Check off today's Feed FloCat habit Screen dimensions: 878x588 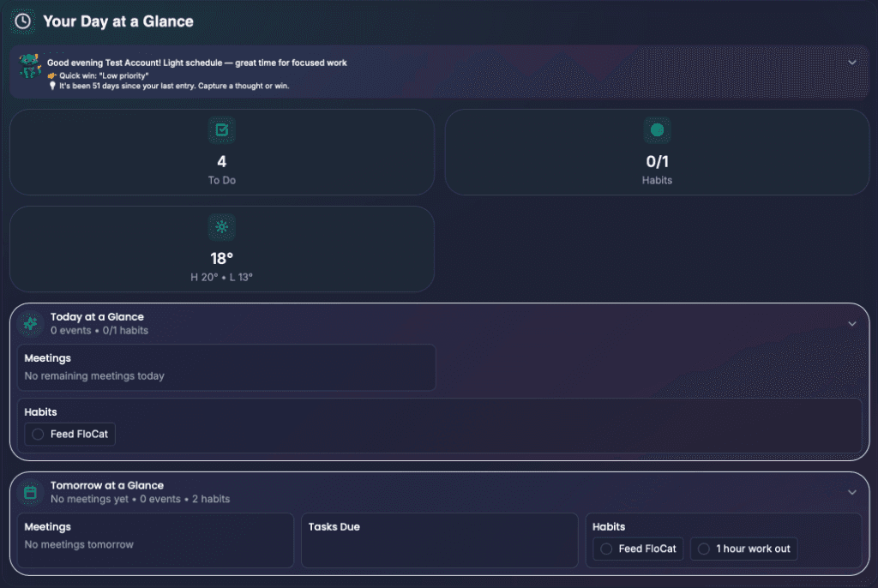(37, 434)
